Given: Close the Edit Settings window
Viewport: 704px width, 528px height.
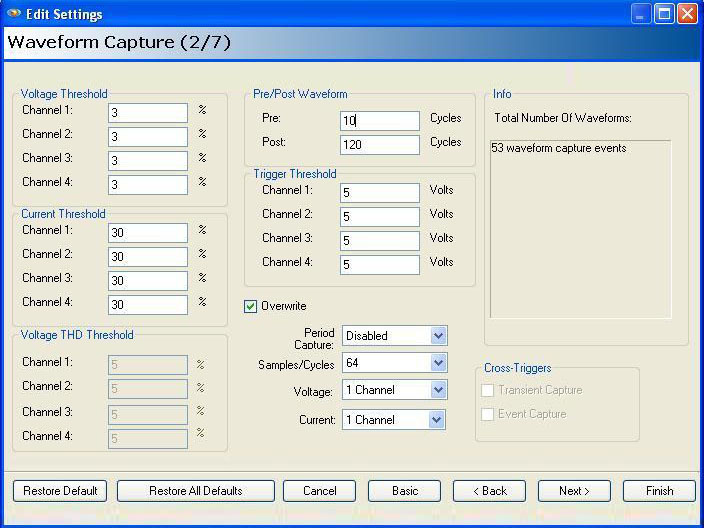Looking at the screenshot, I should click(x=687, y=13).
